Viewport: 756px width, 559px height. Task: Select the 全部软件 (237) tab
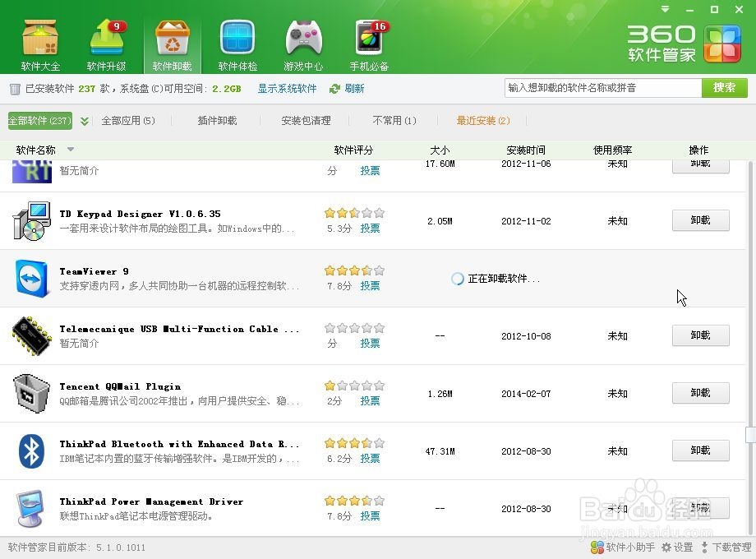pos(40,121)
